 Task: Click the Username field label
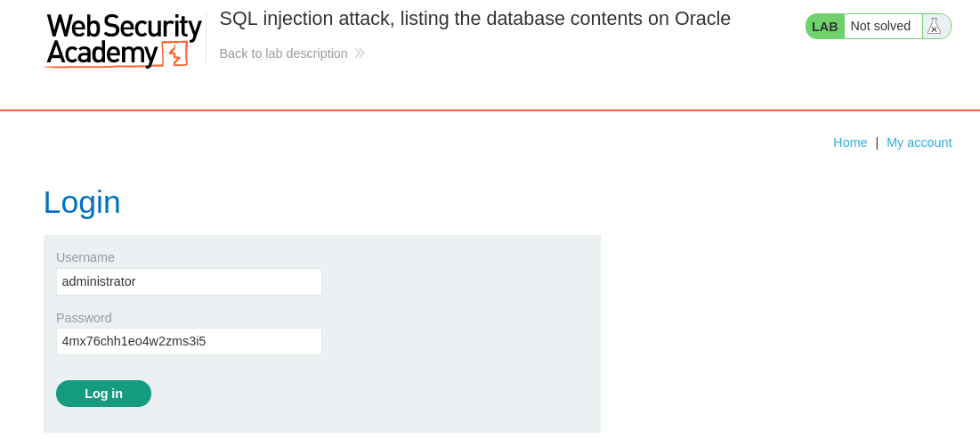tap(85, 257)
